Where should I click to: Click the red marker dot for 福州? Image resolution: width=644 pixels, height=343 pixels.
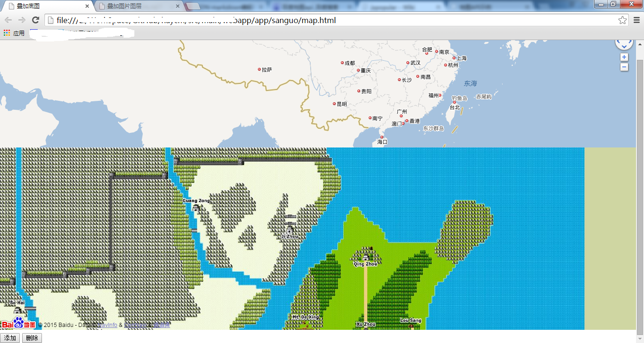point(440,95)
